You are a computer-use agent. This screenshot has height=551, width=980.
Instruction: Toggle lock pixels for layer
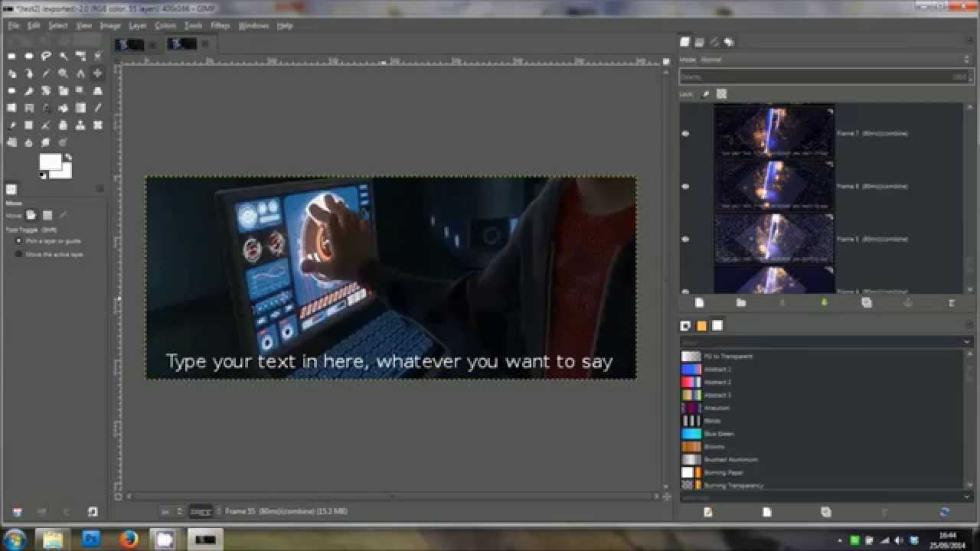click(705, 94)
